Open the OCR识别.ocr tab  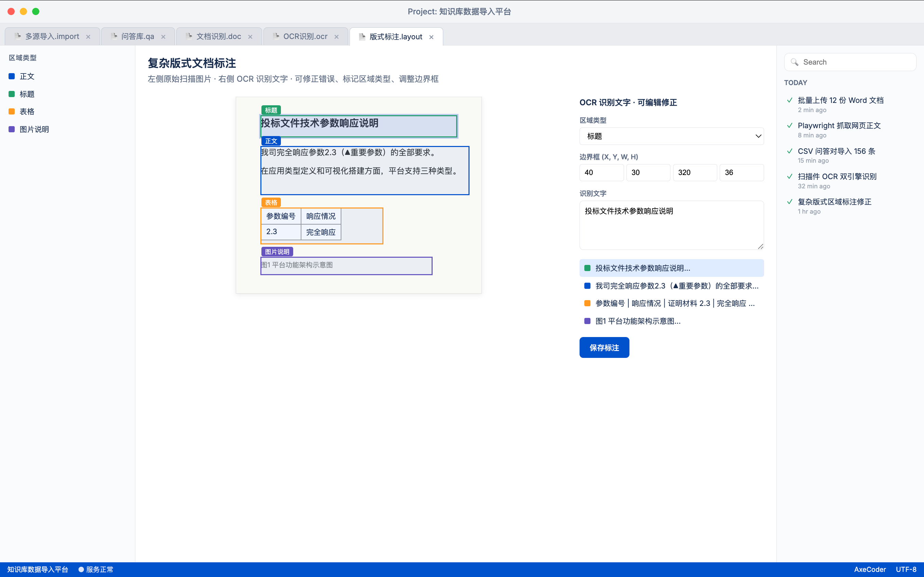[x=305, y=37]
